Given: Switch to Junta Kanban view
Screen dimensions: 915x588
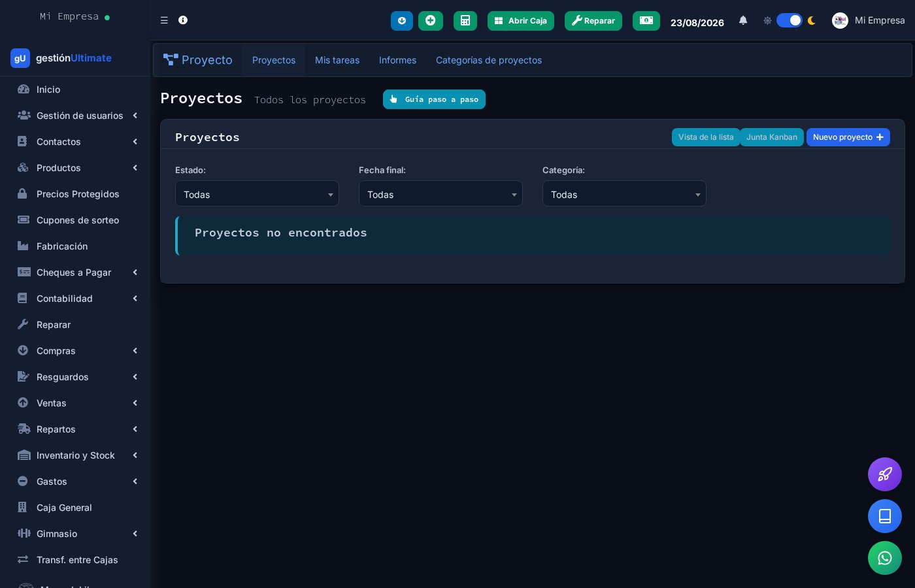Looking at the screenshot, I should point(772,137).
